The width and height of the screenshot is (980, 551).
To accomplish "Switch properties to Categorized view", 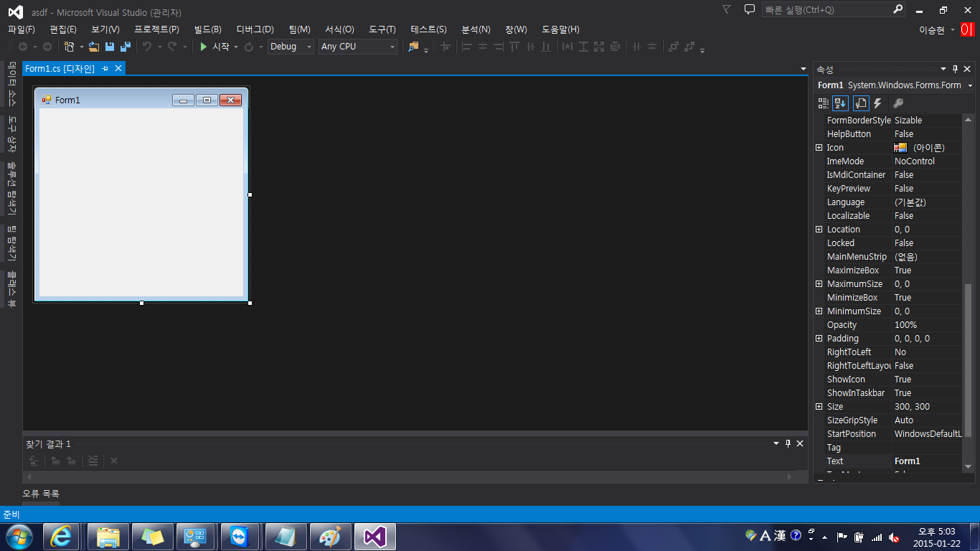I will 824,103.
